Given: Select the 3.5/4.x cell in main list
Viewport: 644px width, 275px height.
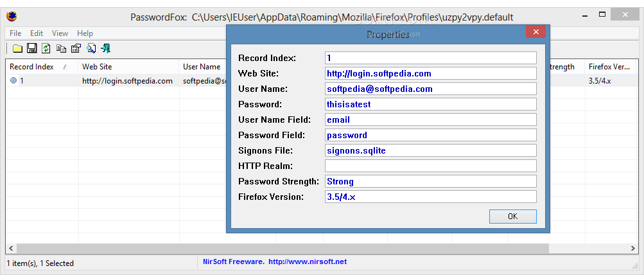Looking at the screenshot, I should click(x=600, y=81).
